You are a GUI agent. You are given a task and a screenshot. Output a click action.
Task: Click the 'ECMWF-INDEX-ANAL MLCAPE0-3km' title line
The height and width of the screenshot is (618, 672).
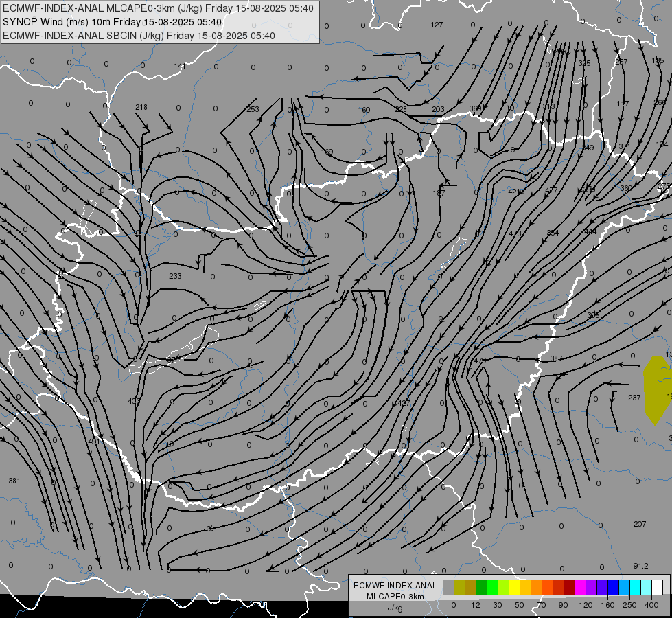tap(158, 8)
